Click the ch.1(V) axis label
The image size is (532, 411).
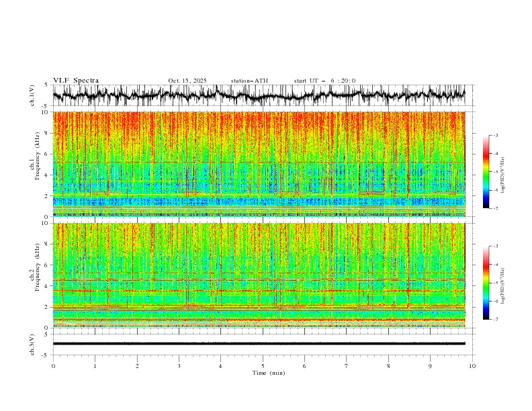[x=33, y=95]
